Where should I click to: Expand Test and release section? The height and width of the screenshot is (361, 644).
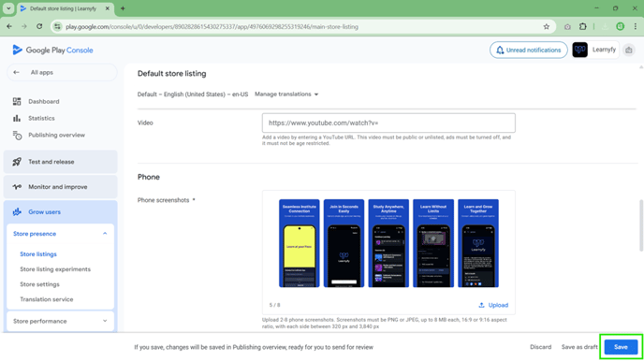(x=60, y=162)
